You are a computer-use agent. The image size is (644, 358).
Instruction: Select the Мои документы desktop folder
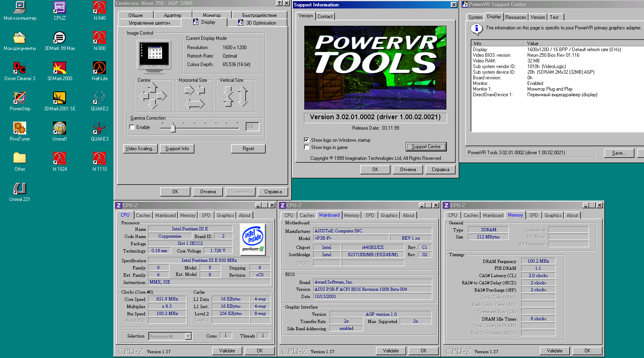pyautogui.click(x=20, y=41)
